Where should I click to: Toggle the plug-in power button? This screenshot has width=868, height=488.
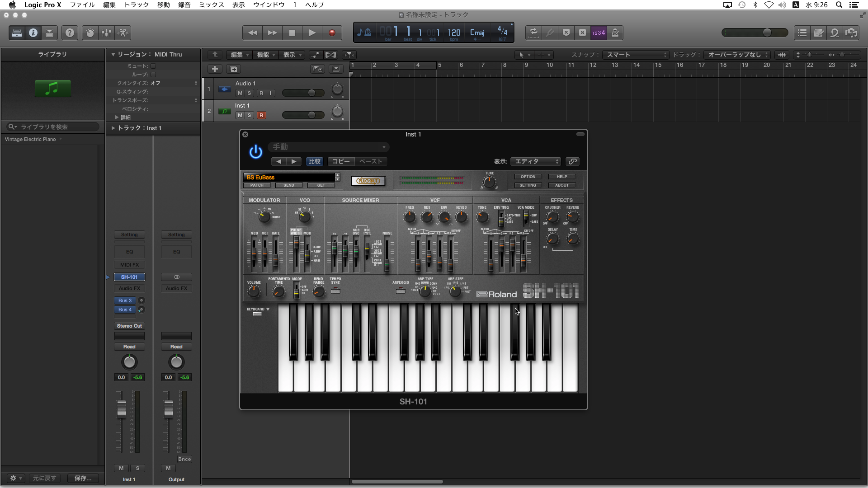point(256,152)
